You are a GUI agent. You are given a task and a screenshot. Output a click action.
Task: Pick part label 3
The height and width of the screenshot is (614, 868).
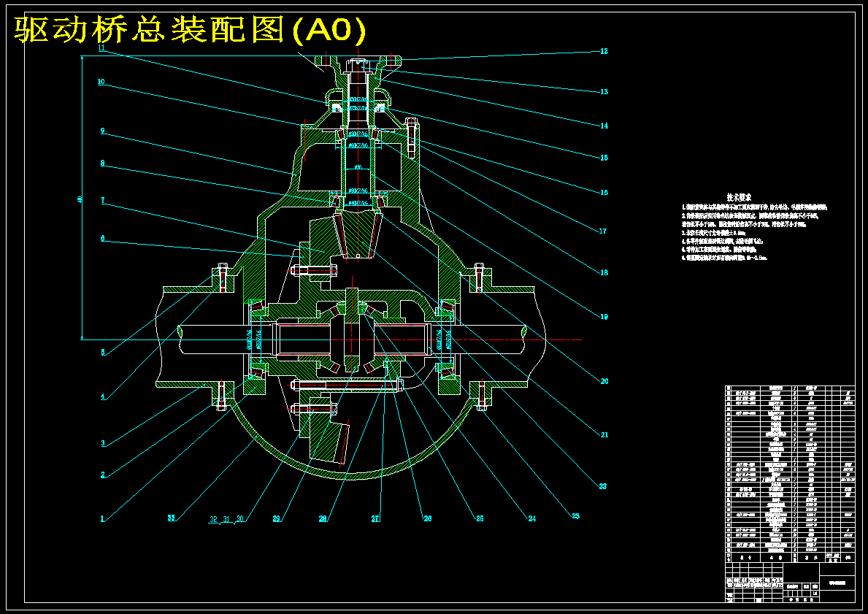[x=103, y=443]
